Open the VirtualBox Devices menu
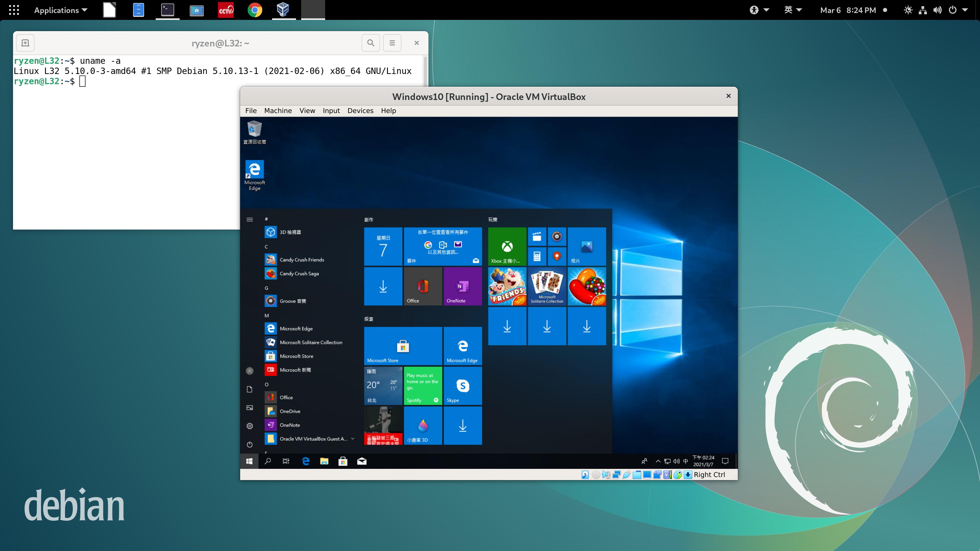This screenshot has width=980, height=551. 360,111
